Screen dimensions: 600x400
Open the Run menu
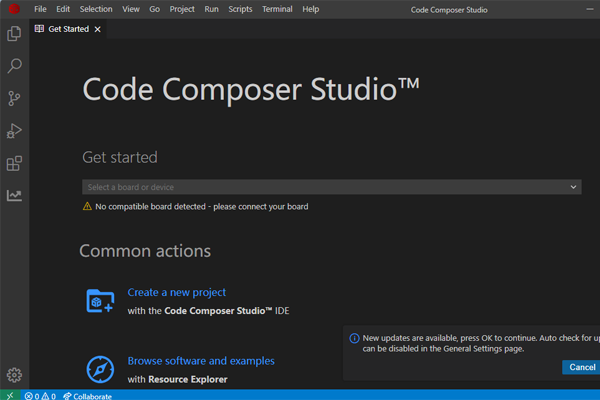[211, 9]
